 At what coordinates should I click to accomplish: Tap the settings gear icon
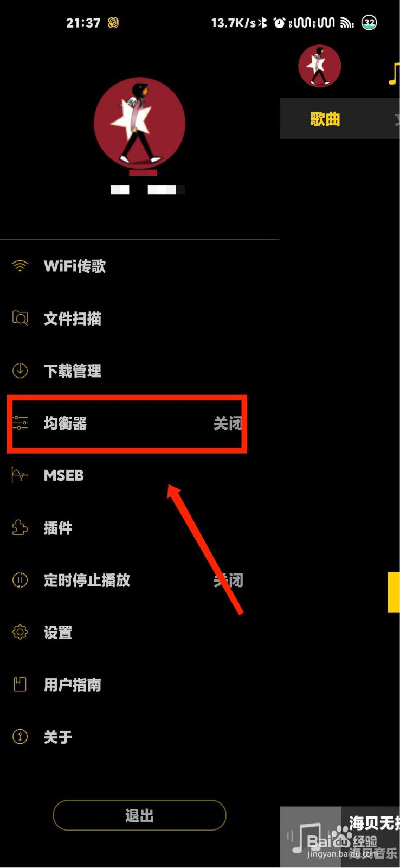click(x=20, y=632)
